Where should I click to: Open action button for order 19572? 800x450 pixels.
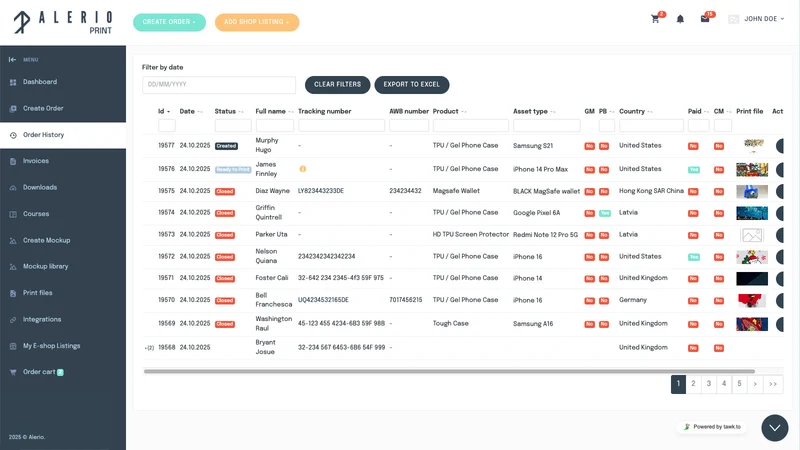click(780, 257)
